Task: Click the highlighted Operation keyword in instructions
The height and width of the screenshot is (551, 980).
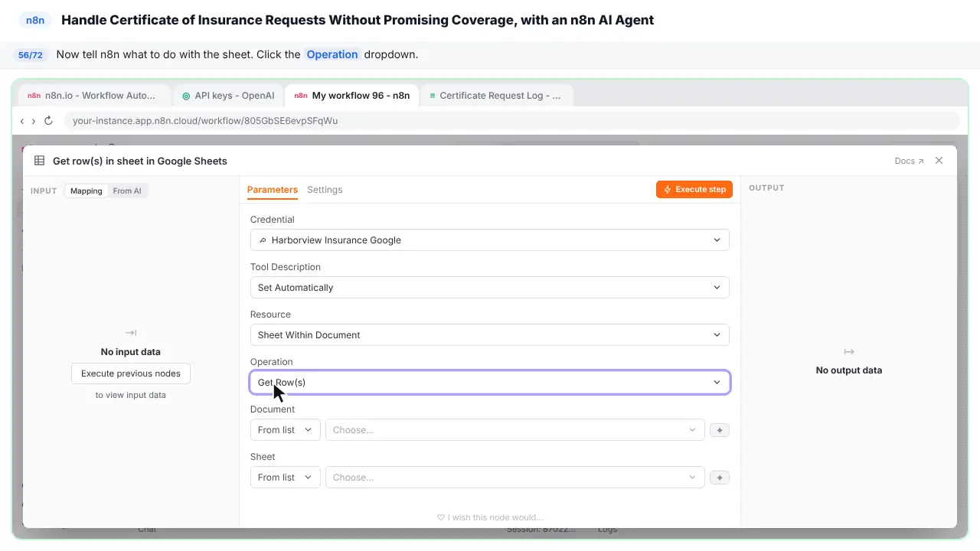Action: [332, 54]
